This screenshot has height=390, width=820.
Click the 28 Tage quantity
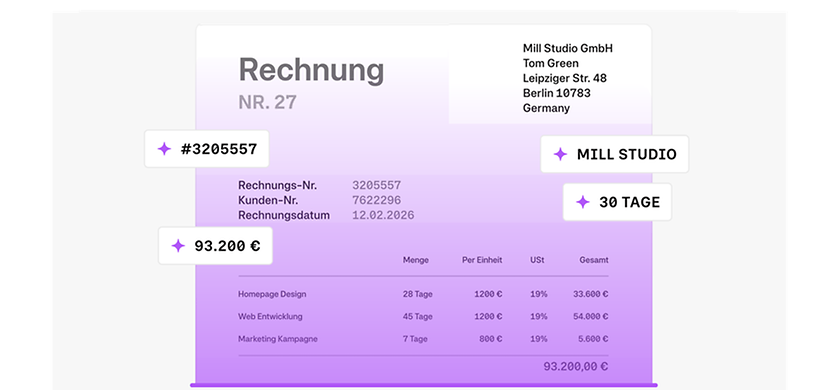click(x=418, y=294)
